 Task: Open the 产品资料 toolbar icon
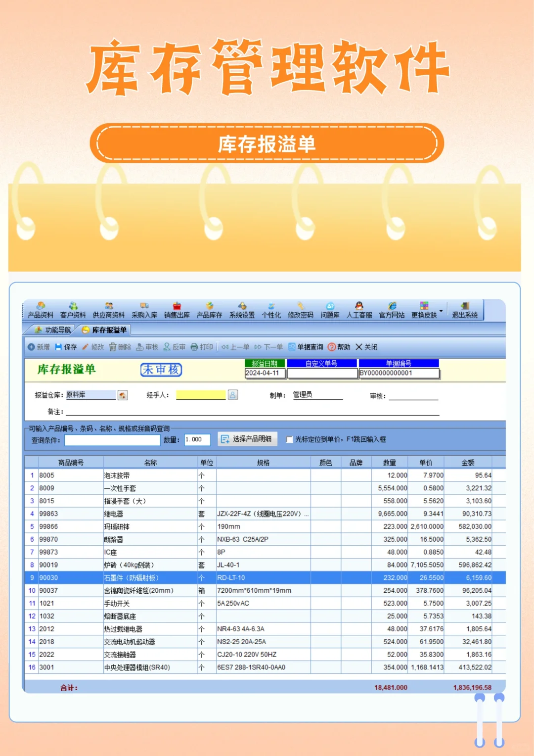tap(41, 309)
